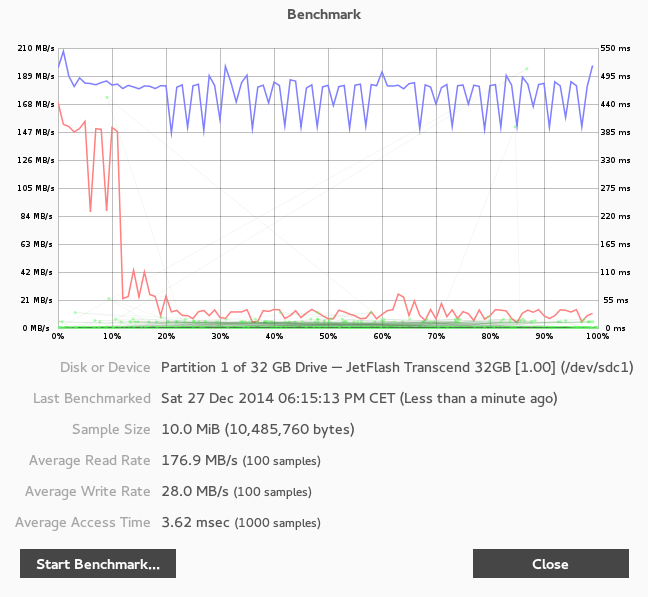
Task: Click the 0 MB/s axis label
Action: pos(38,328)
